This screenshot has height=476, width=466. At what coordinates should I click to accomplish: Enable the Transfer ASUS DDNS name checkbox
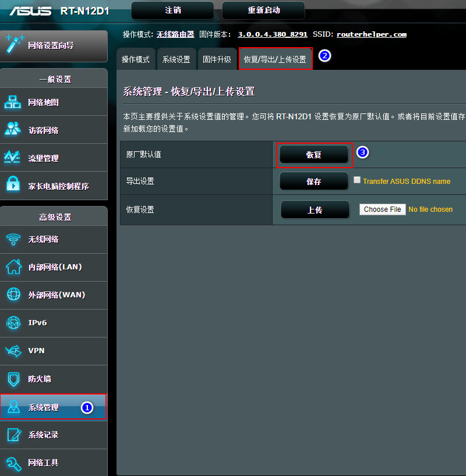[357, 180]
